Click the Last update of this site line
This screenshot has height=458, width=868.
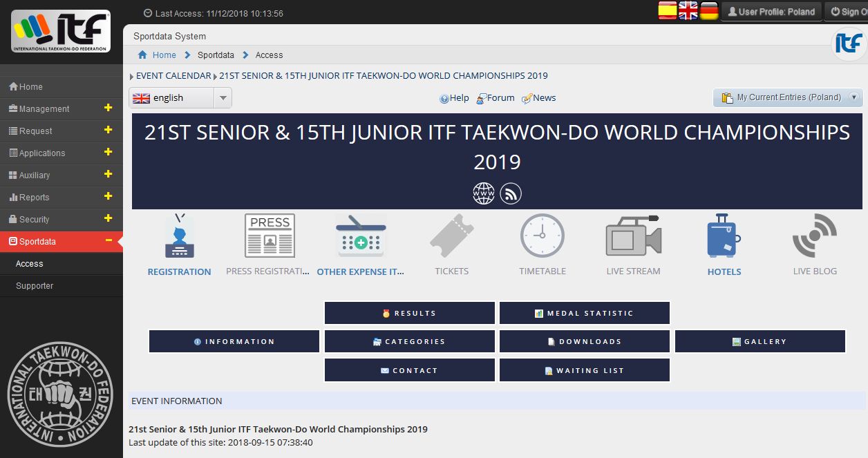[220, 443]
